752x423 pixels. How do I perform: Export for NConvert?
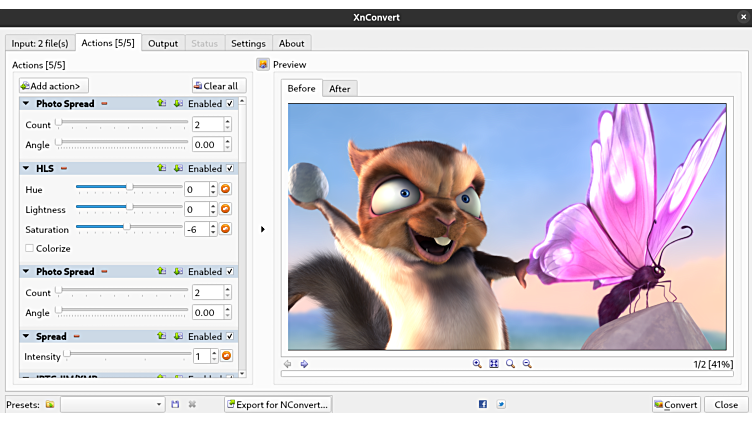point(278,404)
